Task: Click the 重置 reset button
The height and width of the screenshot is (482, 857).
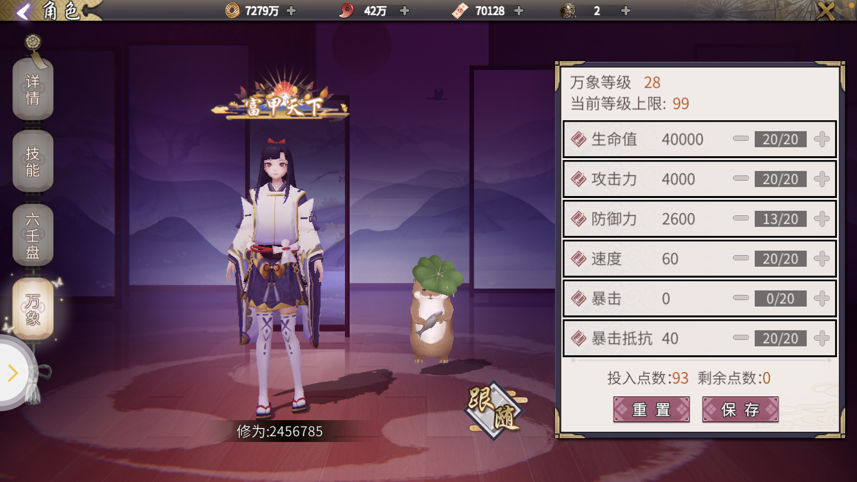Action: 651,409
